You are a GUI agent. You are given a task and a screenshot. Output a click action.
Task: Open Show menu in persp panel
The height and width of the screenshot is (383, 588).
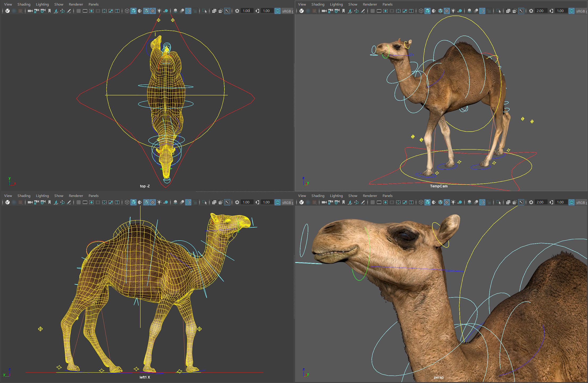[353, 195]
